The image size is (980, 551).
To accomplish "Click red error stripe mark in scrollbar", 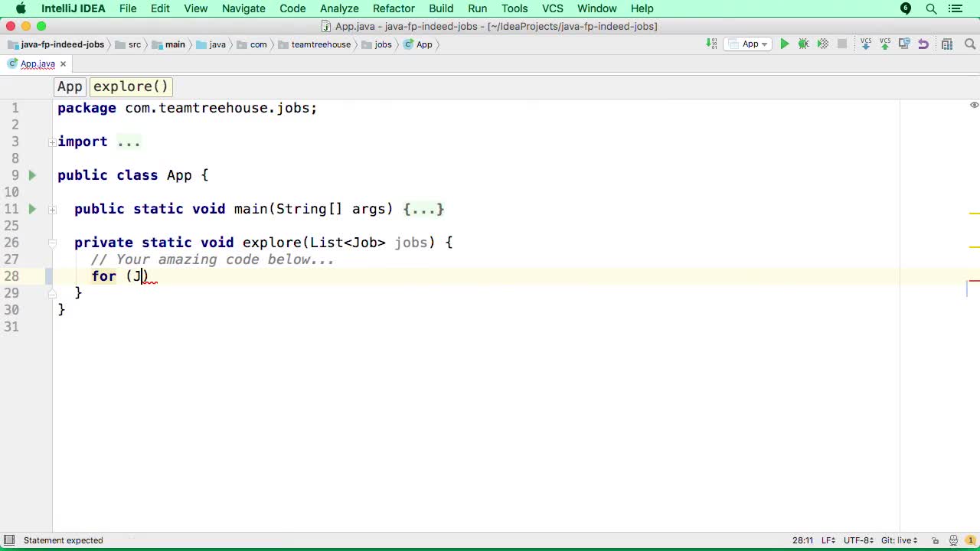I will pyautogui.click(x=974, y=281).
